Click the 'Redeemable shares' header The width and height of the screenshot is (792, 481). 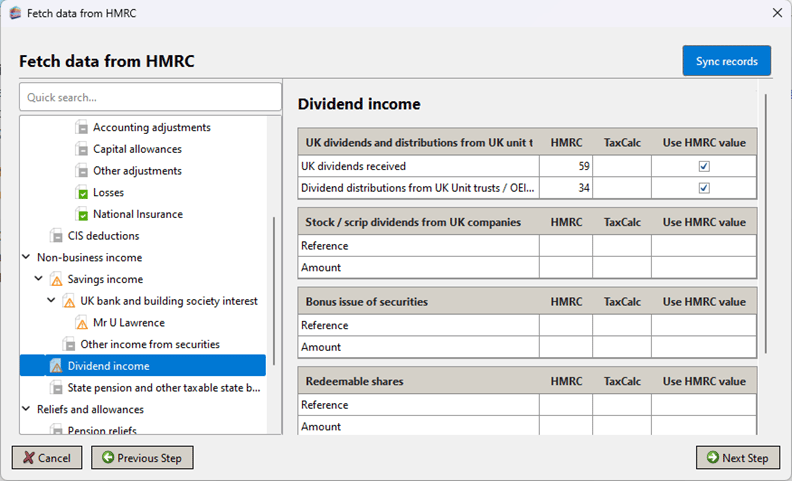coord(354,381)
